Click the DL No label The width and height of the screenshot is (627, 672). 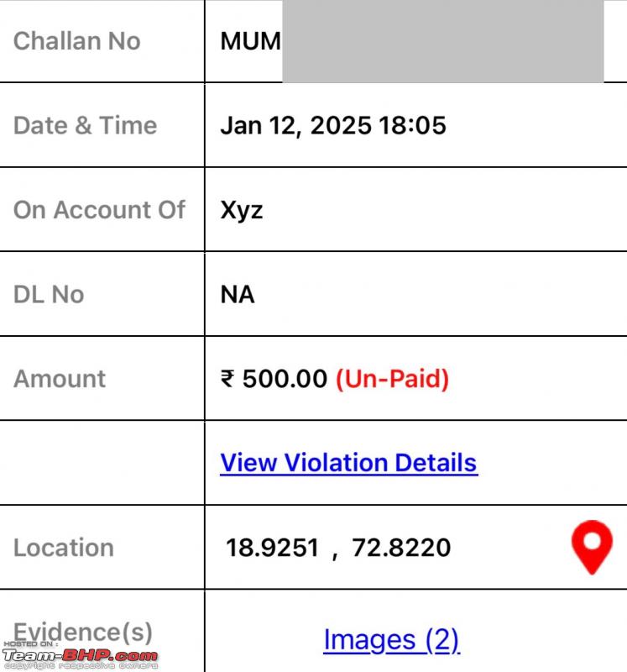(49, 295)
